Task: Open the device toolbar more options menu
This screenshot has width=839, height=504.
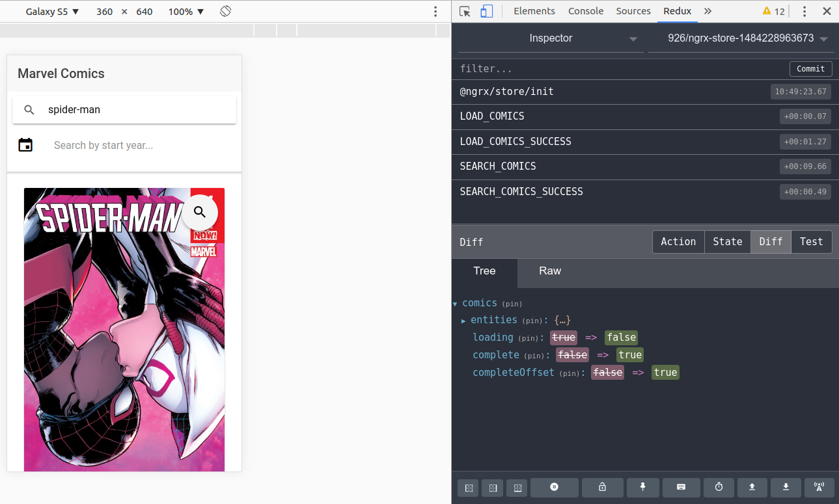Action: pos(436,12)
